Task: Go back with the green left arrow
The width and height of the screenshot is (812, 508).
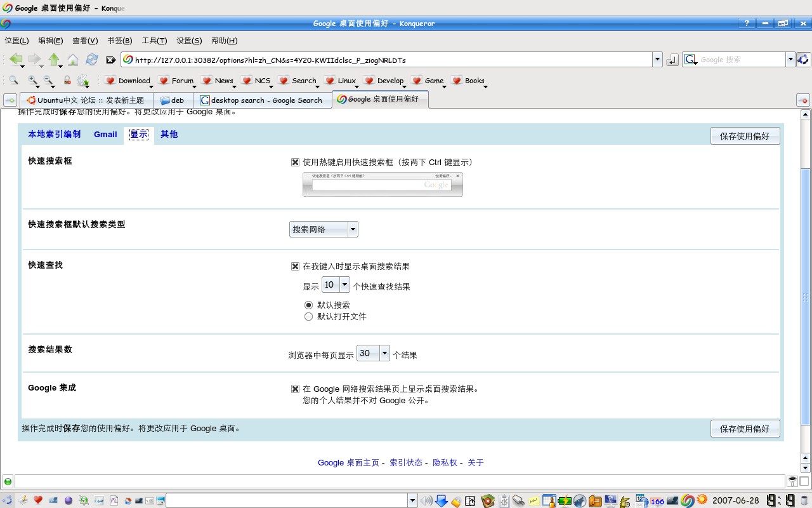Action: click(15, 60)
